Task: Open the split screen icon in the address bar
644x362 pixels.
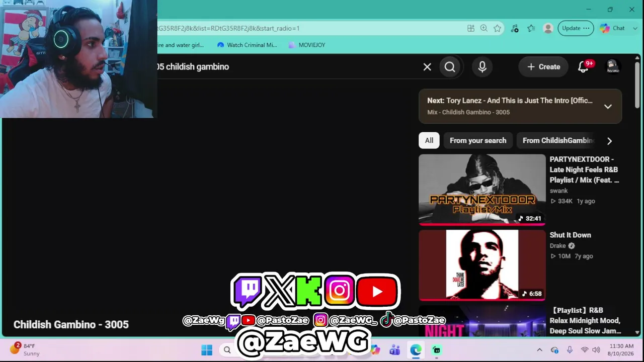Action: coord(471,28)
